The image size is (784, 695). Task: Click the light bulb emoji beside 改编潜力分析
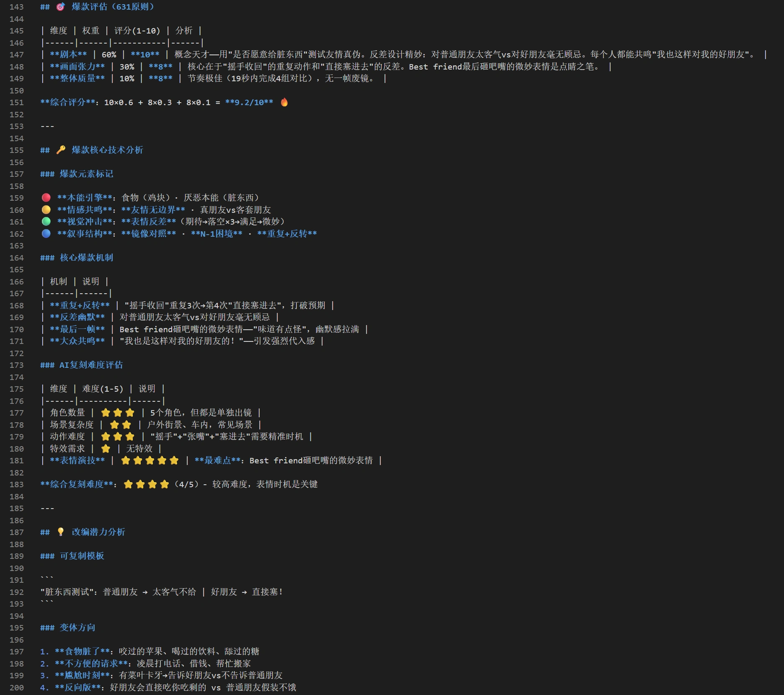tap(61, 532)
